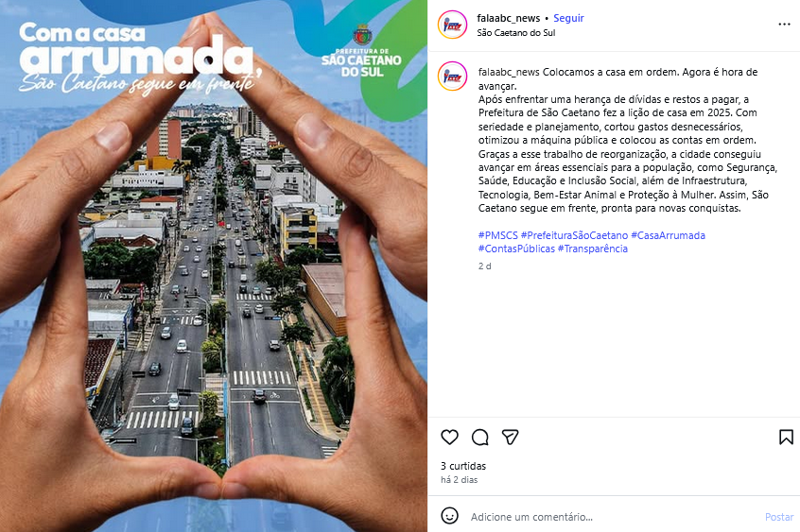Open the São Caetano do Sul location
This screenshot has width=800, height=532.
pos(515,33)
